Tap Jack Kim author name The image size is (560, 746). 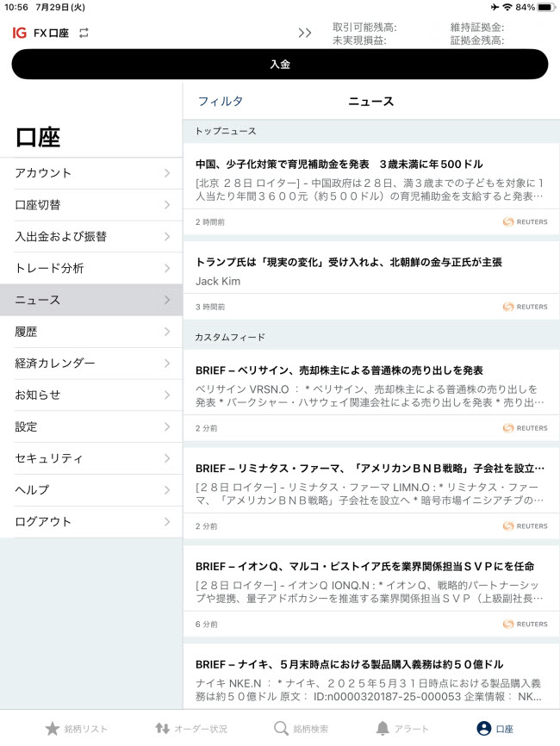pyautogui.click(x=218, y=281)
